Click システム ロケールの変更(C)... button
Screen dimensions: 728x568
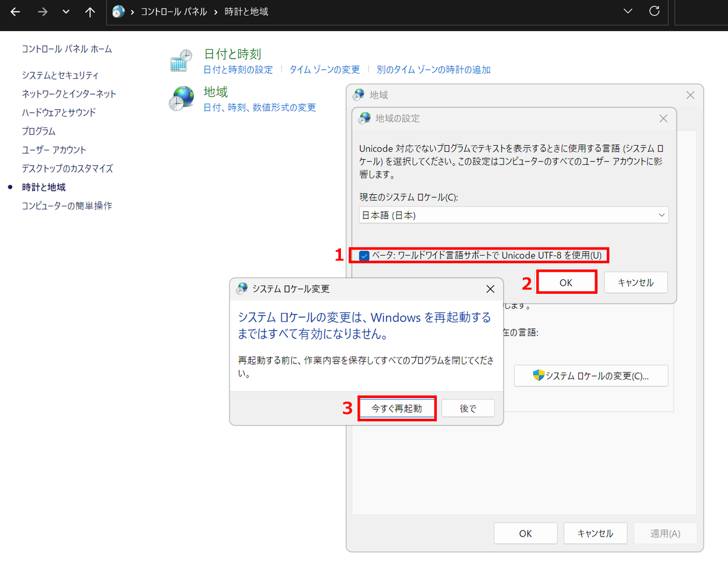pyautogui.click(x=591, y=376)
